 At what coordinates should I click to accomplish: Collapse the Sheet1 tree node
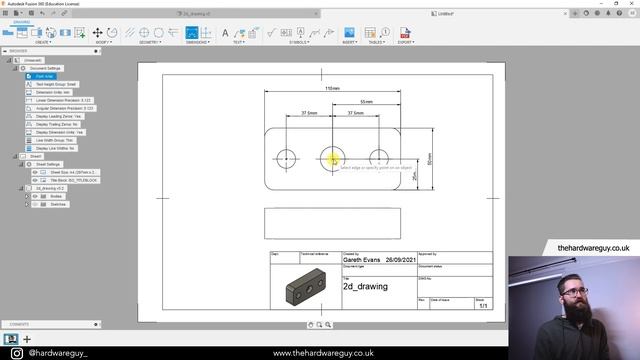point(15,156)
